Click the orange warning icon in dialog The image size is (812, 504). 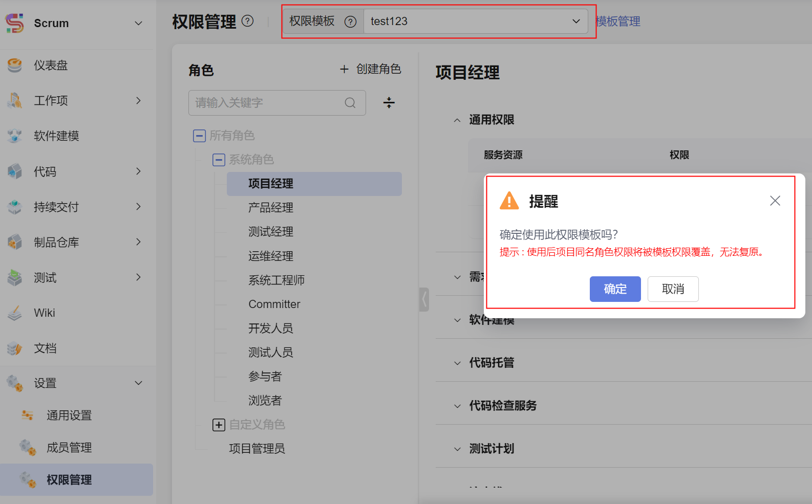[x=509, y=201]
